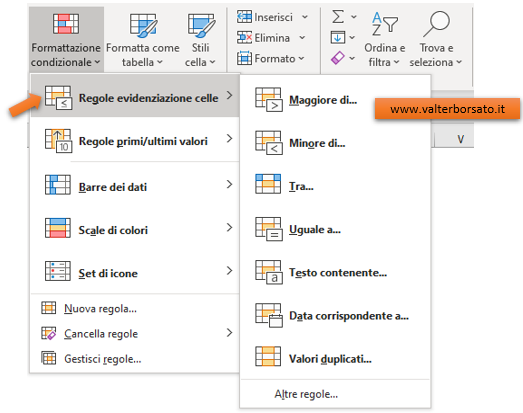523x413 pixels.
Task: Click the Elimina cells icon
Action: pyautogui.click(x=244, y=38)
